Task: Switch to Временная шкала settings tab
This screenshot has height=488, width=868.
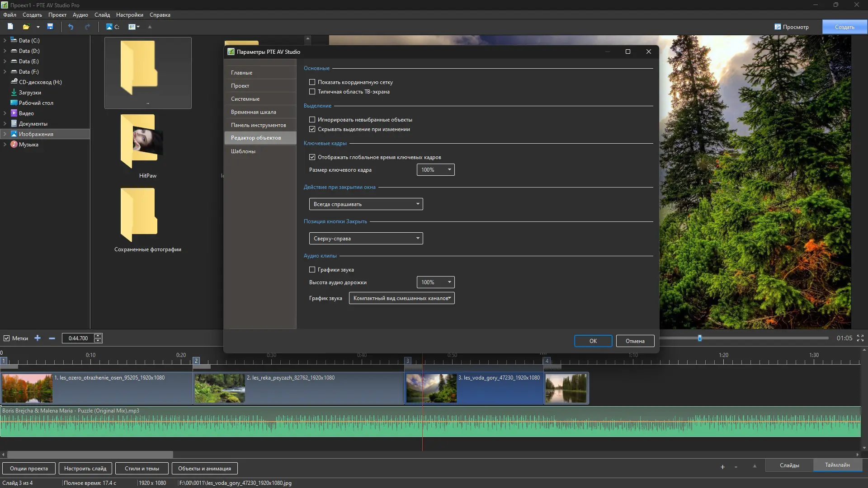Action: pyautogui.click(x=253, y=112)
